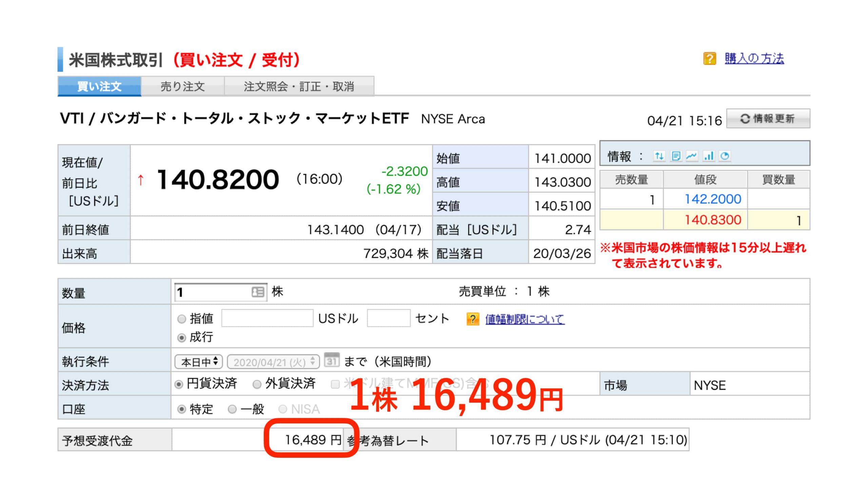Open the news document info icon
The image size is (868, 484).
[676, 156]
